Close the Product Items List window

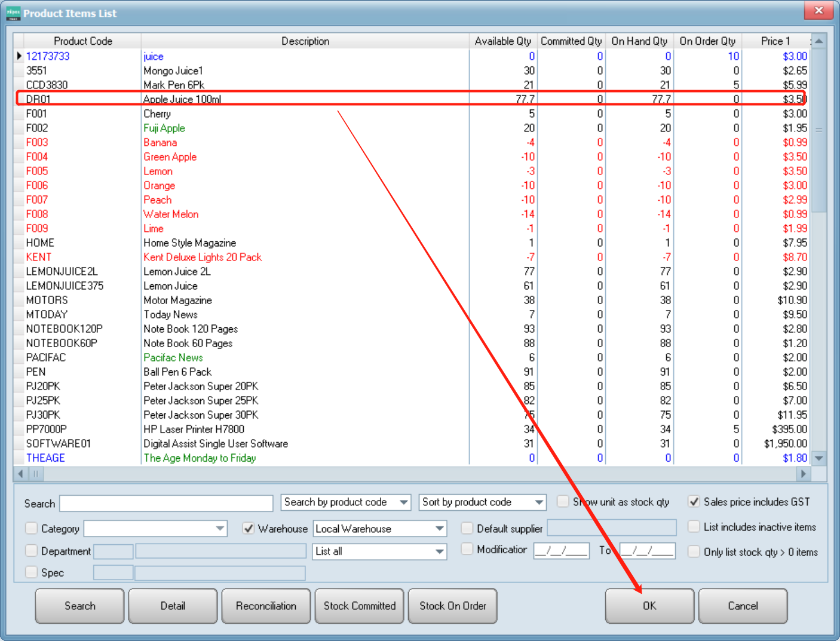point(818,11)
